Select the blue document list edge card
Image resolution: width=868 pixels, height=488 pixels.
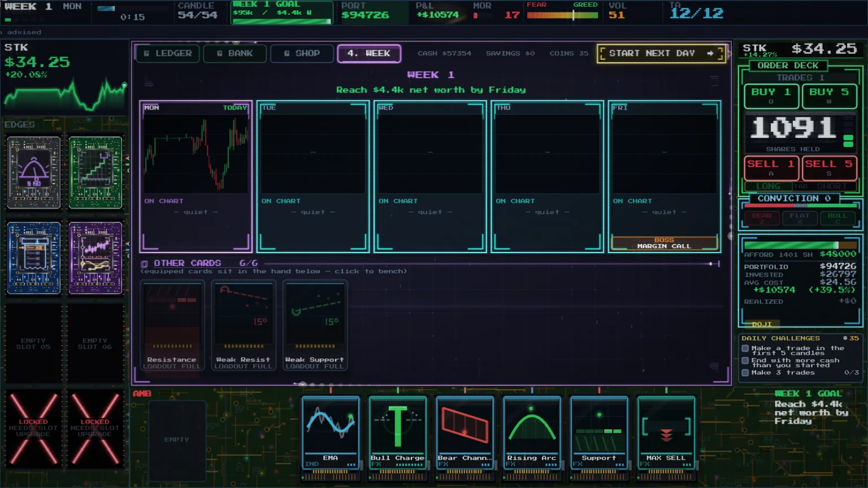[33, 258]
